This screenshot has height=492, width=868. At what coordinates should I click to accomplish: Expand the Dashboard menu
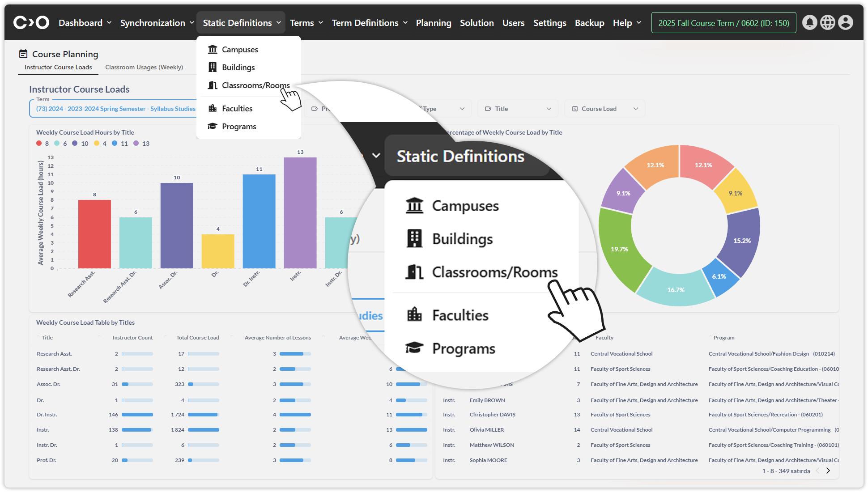tap(85, 23)
